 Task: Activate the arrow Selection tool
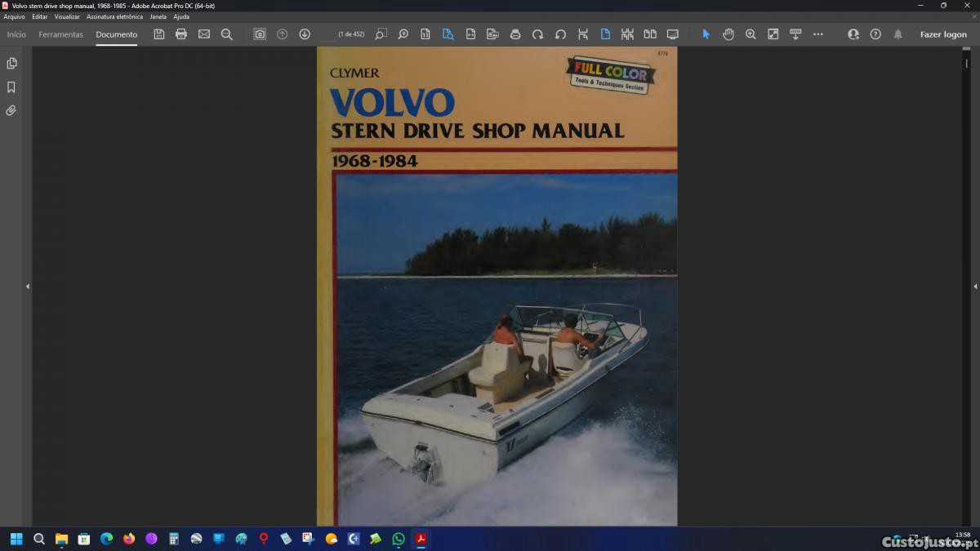tap(706, 34)
